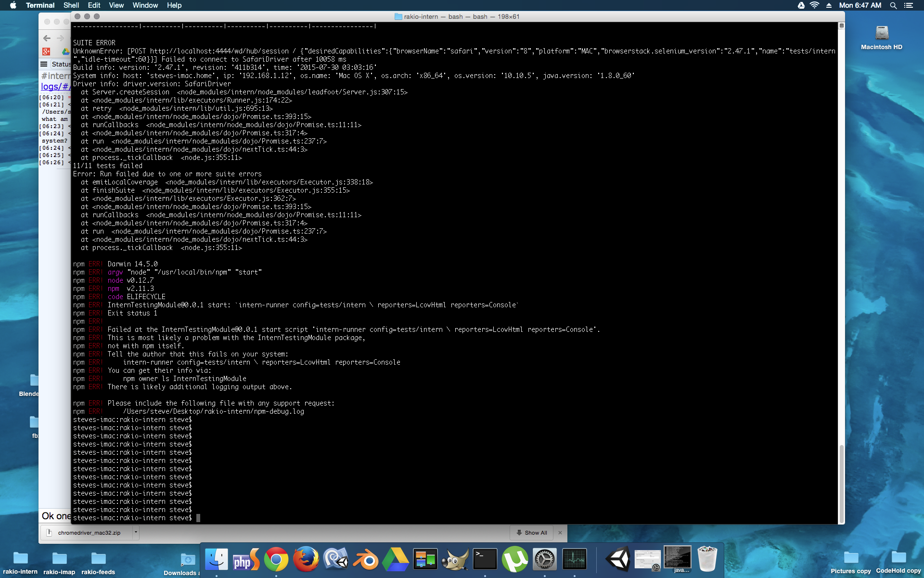Image resolution: width=924 pixels, height=578 pixels.
Task: Open the Wi-Fi status menu
Action: point(815,5)
